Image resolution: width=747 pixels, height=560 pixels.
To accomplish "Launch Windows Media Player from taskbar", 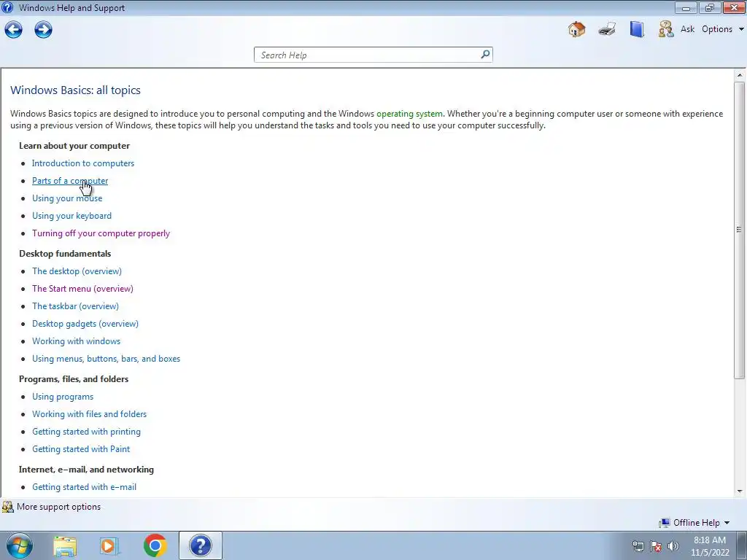I will (109, 545).
